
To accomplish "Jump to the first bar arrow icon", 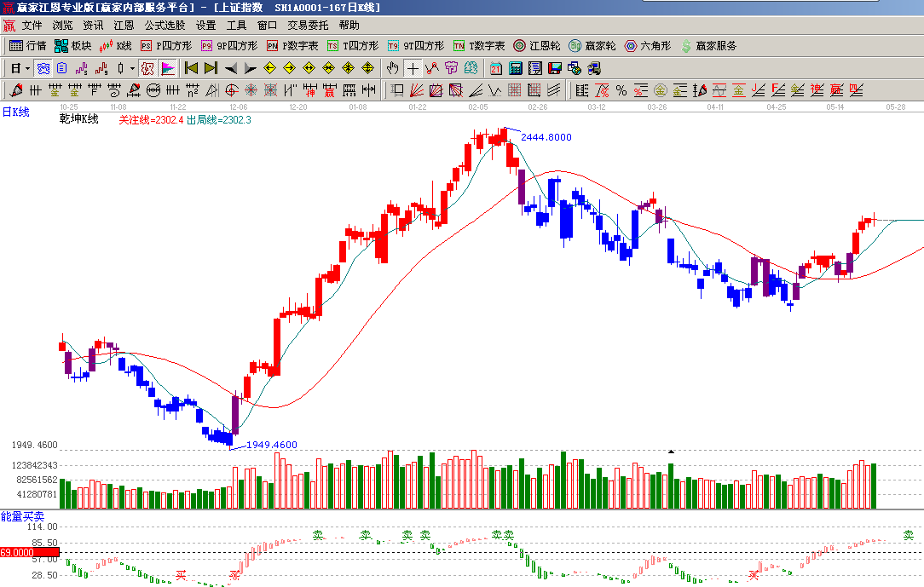I will pos(191,68).
